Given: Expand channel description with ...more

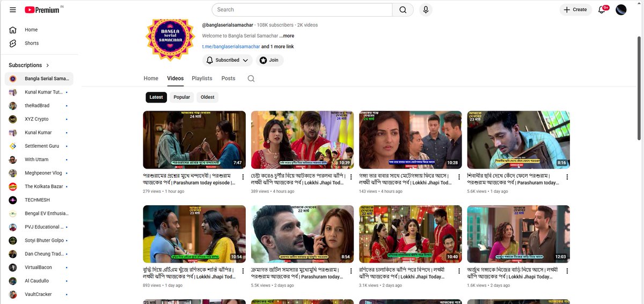Looking at the screenshot, I should (287, 36).
